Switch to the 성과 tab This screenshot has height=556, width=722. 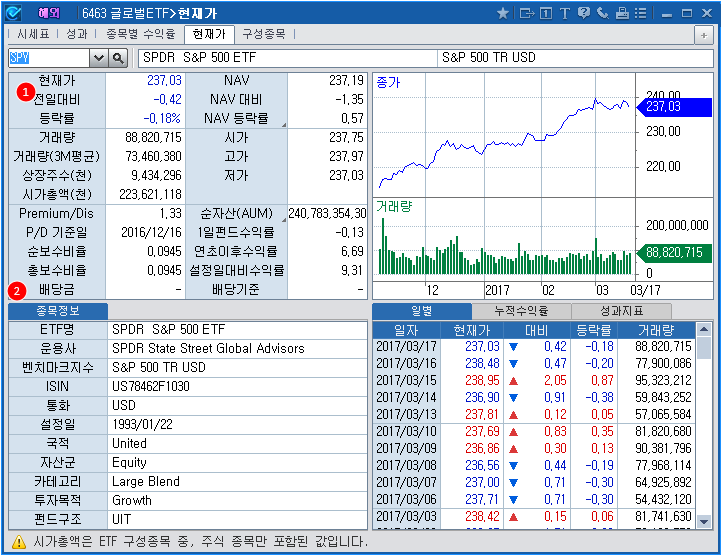click(76, 34)
